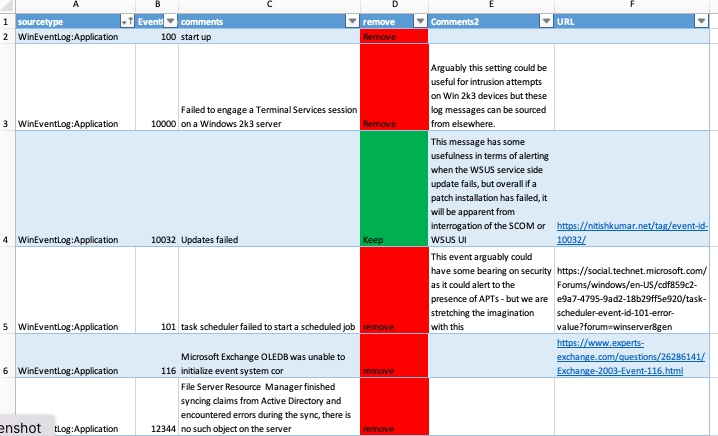Click the social.technet.microsoft.com URL cell

632,290
